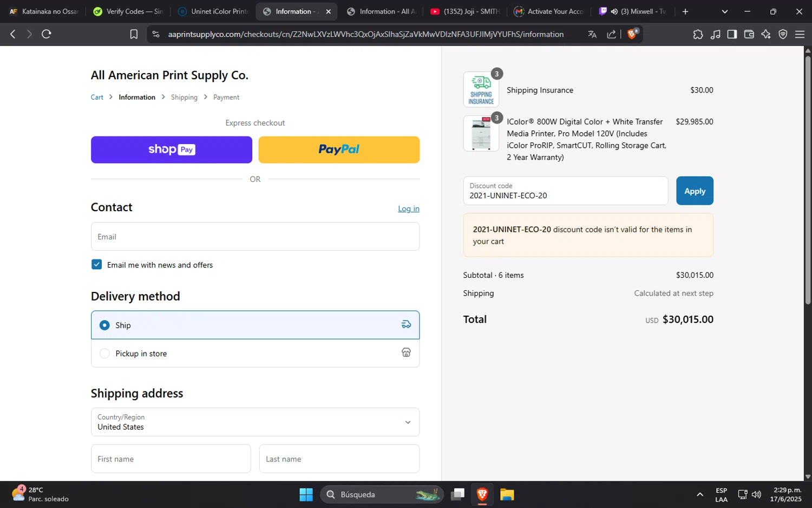The width and height of the screenshot is (812, 508).
Task: Click the translate page icon
Action: point(592,34)
